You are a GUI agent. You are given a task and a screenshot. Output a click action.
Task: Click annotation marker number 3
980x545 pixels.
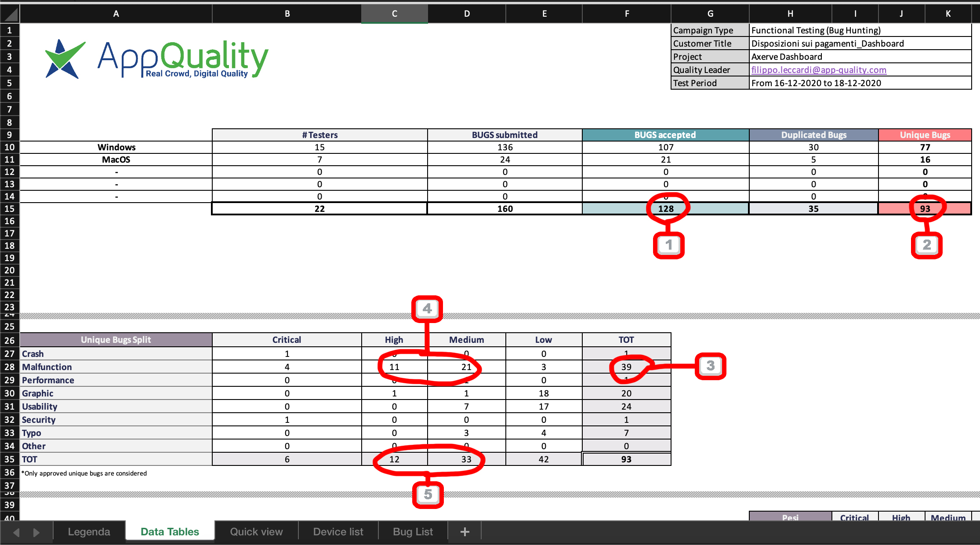pos(711,366)
